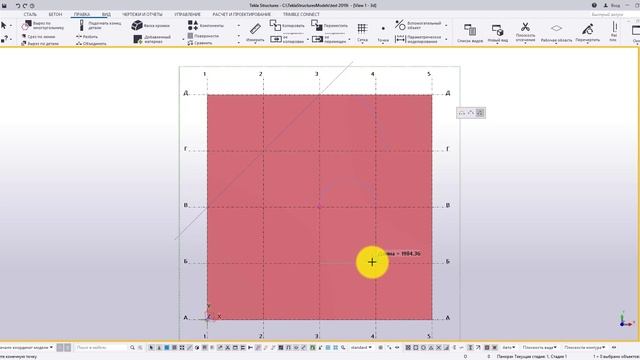Expand the Добавленный материал dropdown arrow

183,40
